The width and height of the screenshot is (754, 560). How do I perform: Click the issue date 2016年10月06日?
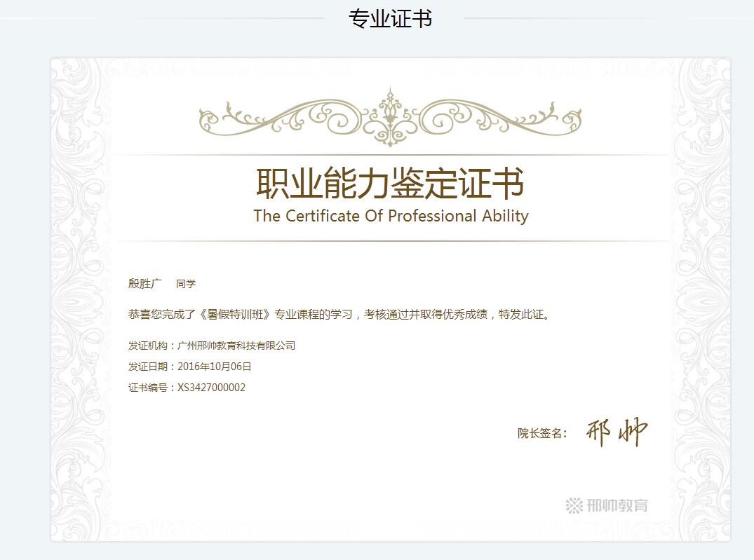(x=215, y=367)
